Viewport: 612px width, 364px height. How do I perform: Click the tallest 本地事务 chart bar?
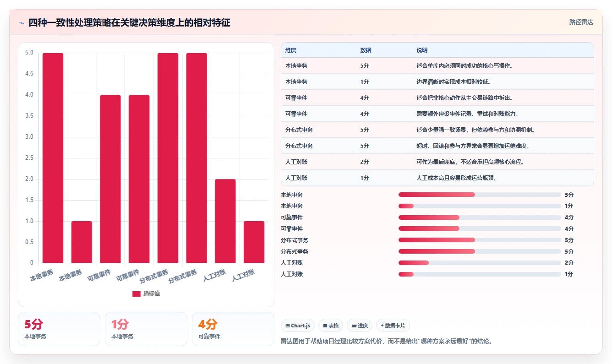click(x=53, y=158)
